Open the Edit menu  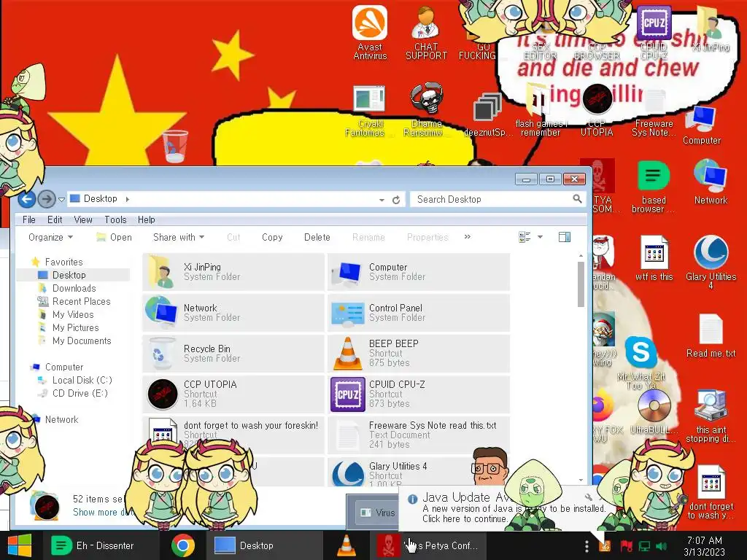pos(55,219)
